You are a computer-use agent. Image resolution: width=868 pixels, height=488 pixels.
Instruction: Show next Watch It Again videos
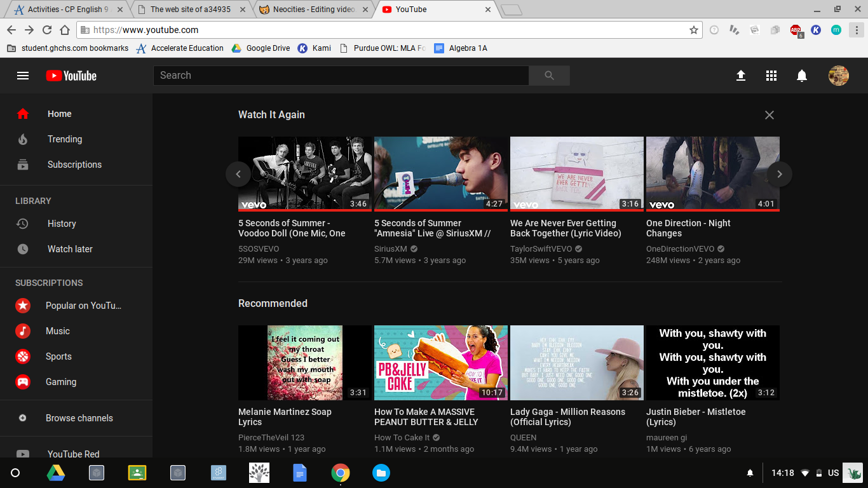(x=780, y=174)
